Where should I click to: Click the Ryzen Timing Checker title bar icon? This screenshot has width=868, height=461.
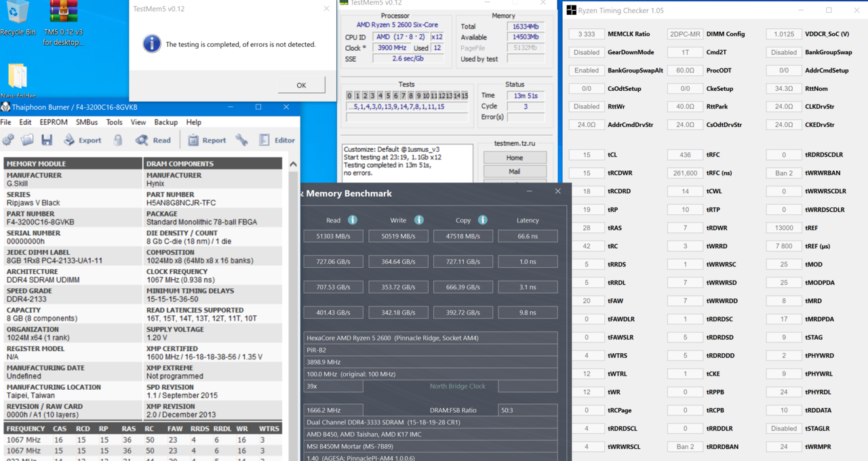(x=572, y=10)
